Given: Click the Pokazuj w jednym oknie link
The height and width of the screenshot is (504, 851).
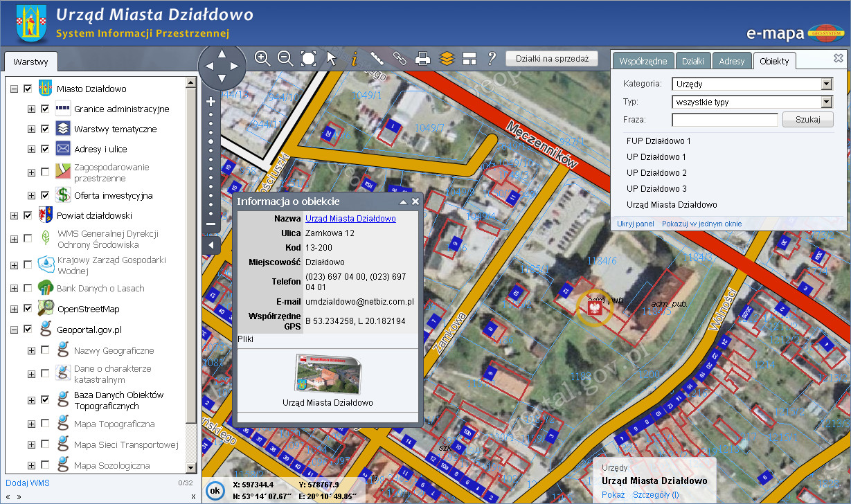Looking at the screenshot, I should point(701,224).
